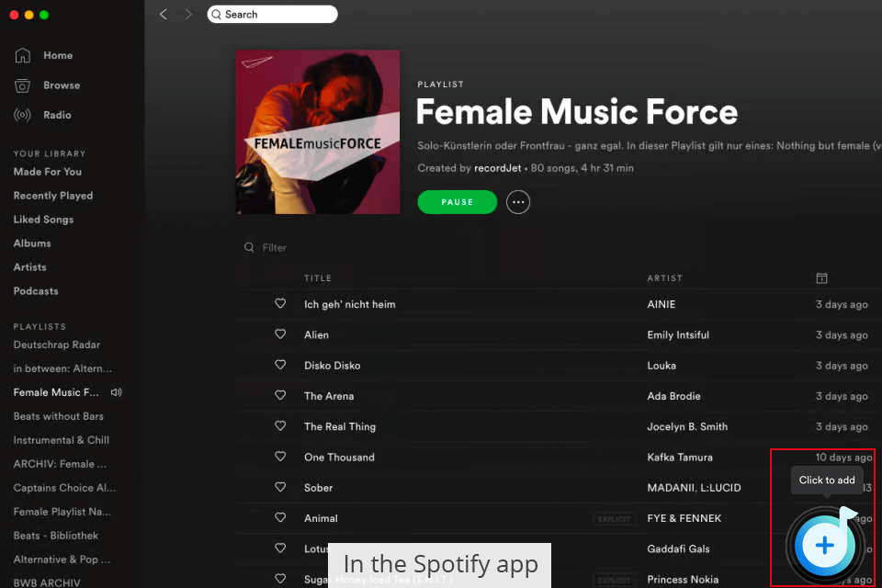Open Artists in Your Library
882x588 pixels.
pyautogui.click(x=29, y=267)
